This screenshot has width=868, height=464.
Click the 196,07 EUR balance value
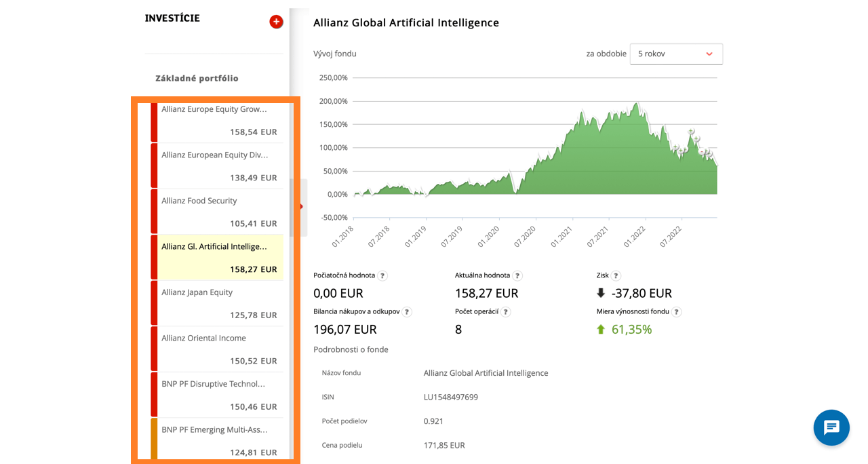pyautogui.click(x=344, y=329)
